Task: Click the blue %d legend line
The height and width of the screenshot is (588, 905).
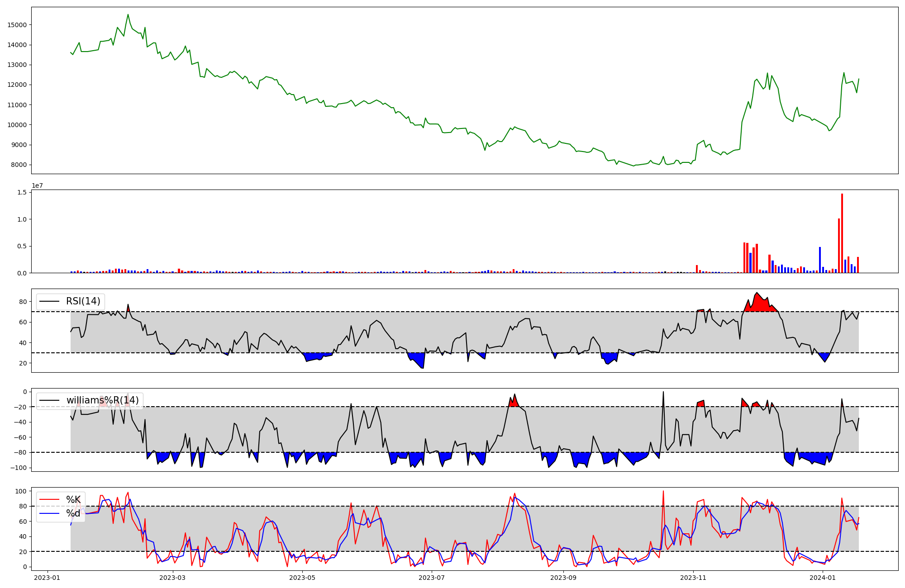Action: pos(49,513)
